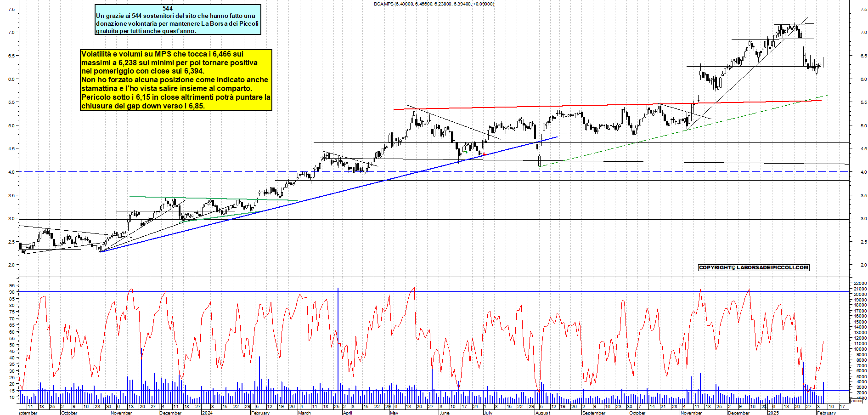Click the 'Volatilità e volumi su MPS' line
Viewport: 868px width, 415px height.
point(162,54)
